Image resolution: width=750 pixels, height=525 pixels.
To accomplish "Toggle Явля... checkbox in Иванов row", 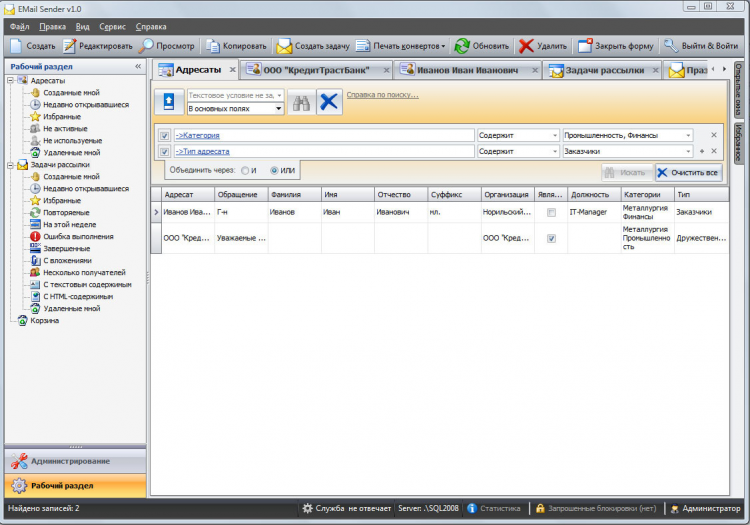I will (x=551, y=212).
